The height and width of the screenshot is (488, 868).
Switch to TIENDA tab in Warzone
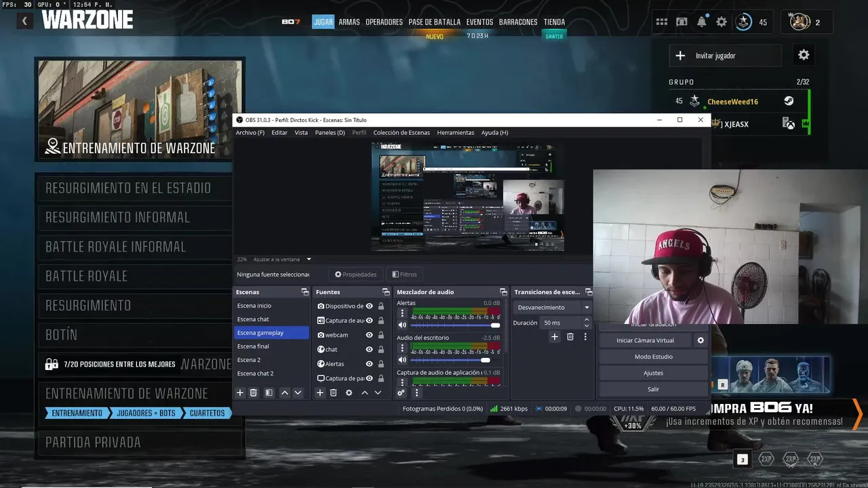(554, 22)
